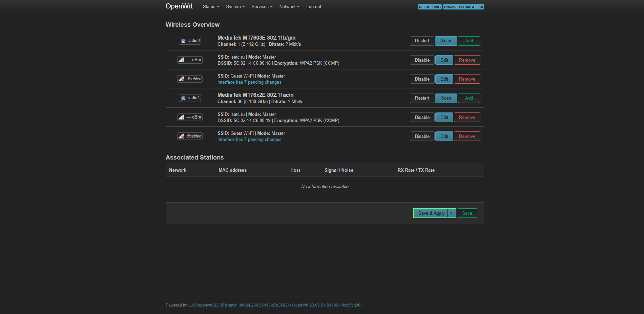Click Log out in the top bar
Viewport: 644px width, 314px height.
coord(314,7)
